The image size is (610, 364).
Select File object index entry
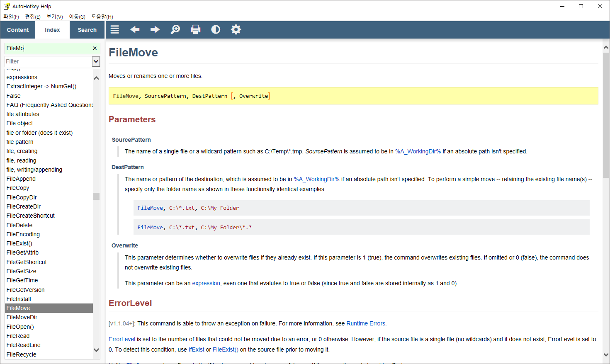(x=49, y=123)
